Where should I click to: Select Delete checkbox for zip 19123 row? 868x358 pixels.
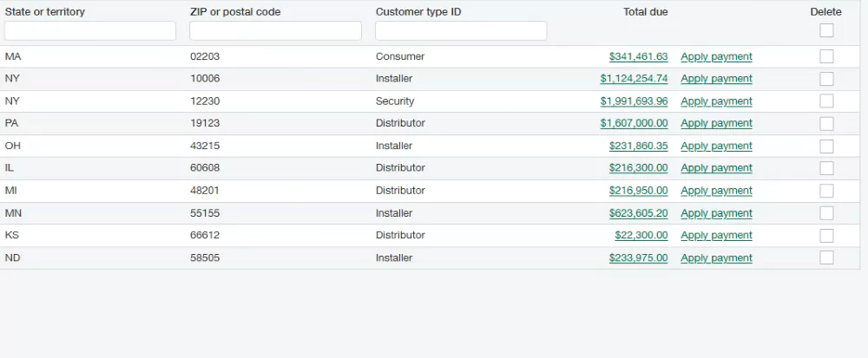pyautogui.click(x=826, y=123)
